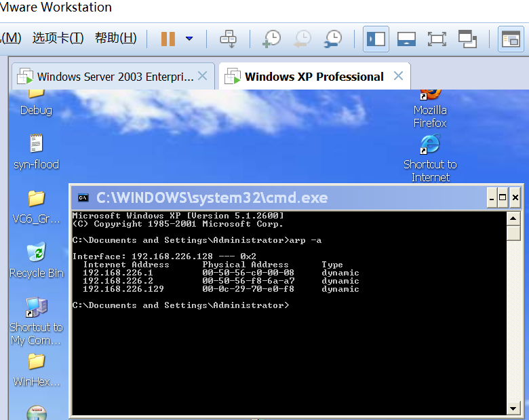
Task: Open the 选项卡(T) menu
Action: [x=58, y=38]
